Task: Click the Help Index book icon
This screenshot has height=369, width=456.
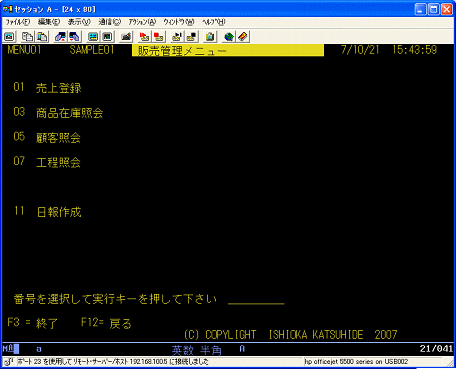Action: click(x=243, y=36)
